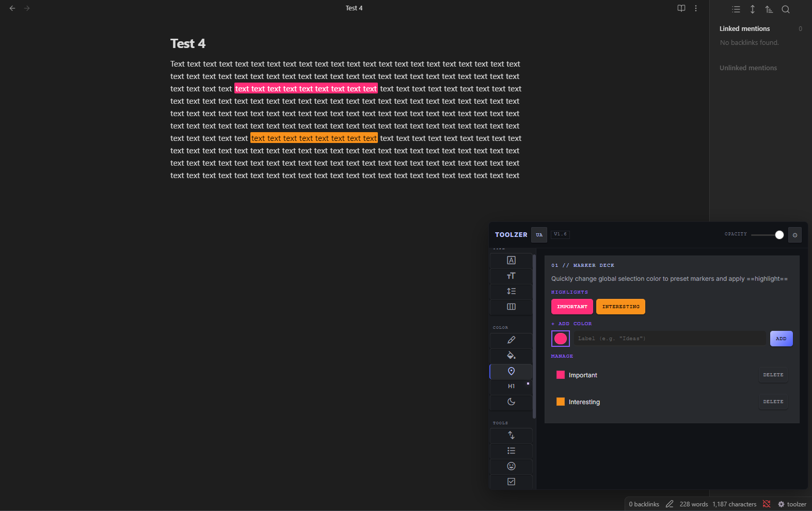Screen dimensions: 812x511
Task: Toggle editing mode pencil in status bar
Action: pos(670,504)
